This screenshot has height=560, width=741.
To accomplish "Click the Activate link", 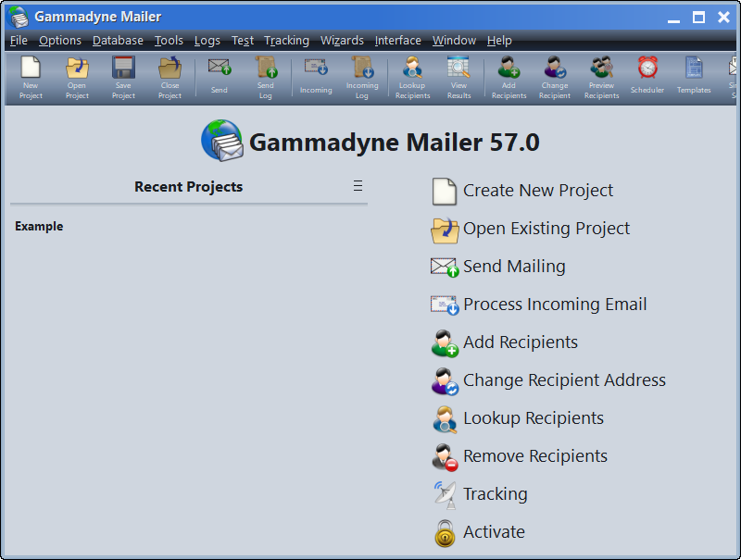I will (x=495, y=532).
